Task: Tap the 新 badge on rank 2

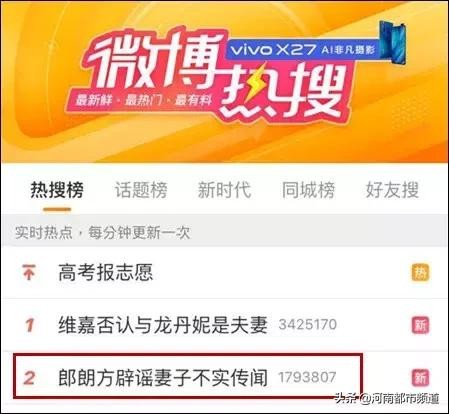Action: coord(420,378)
